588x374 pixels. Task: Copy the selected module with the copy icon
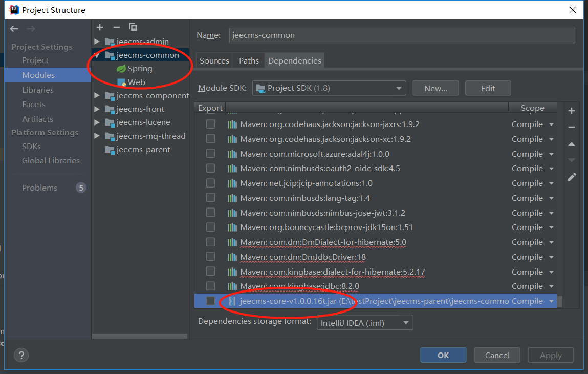click(x=133, y=27)
